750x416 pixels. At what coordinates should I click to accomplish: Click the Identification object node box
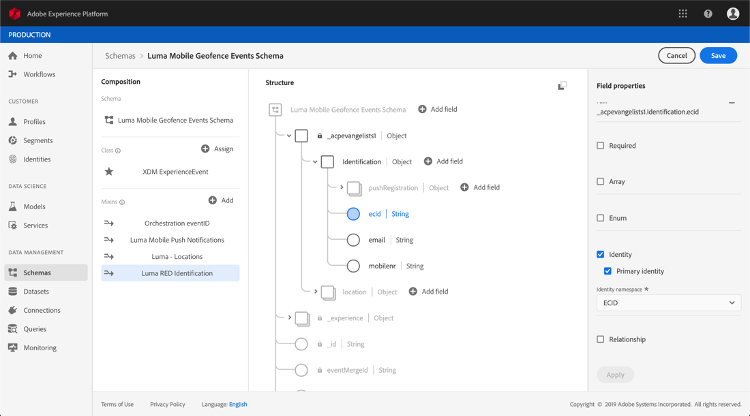327,162
